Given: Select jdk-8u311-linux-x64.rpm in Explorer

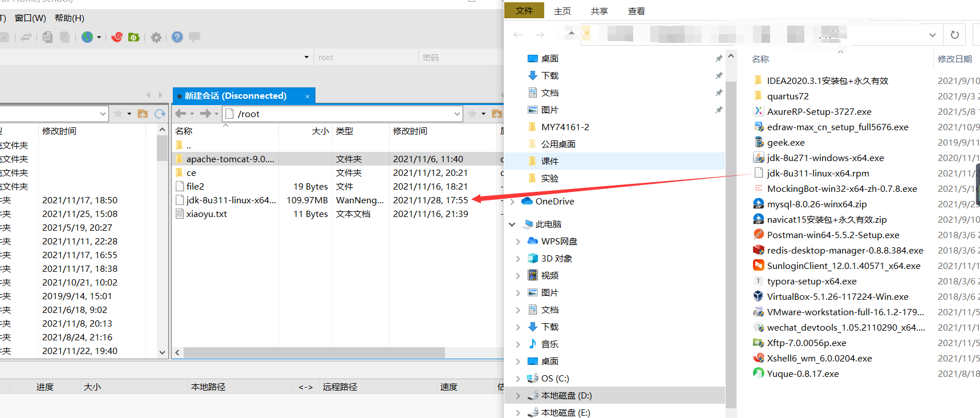Looking at the screenshot, I should click(x=818, y=173).
